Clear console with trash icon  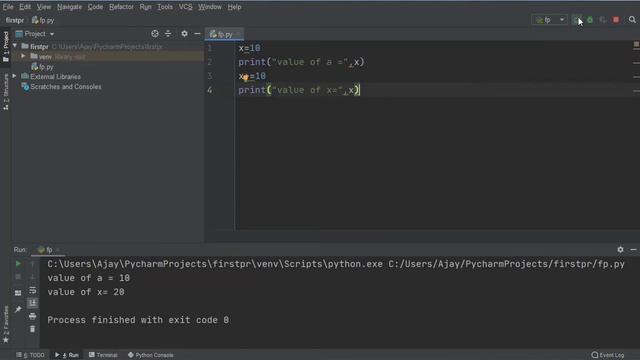click(x=32, y=329)
